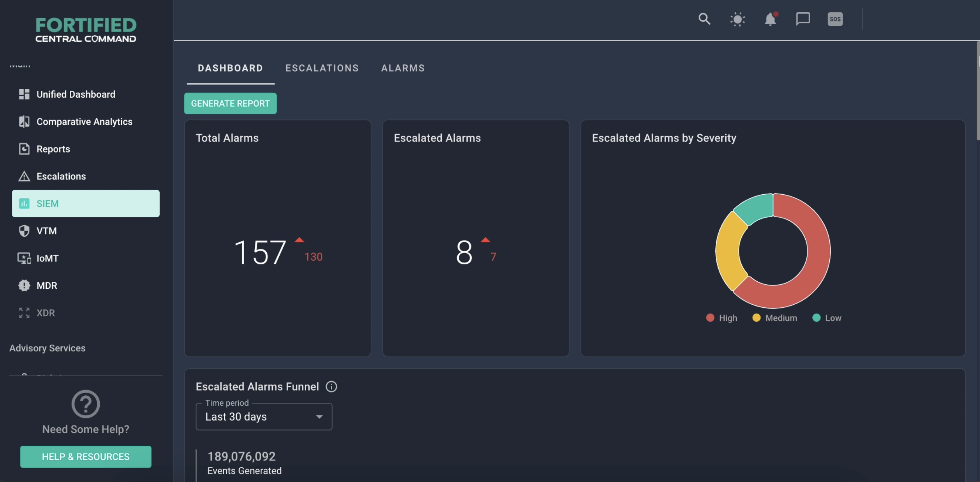Switch to the Escalations tab

[x=322, y=68]
